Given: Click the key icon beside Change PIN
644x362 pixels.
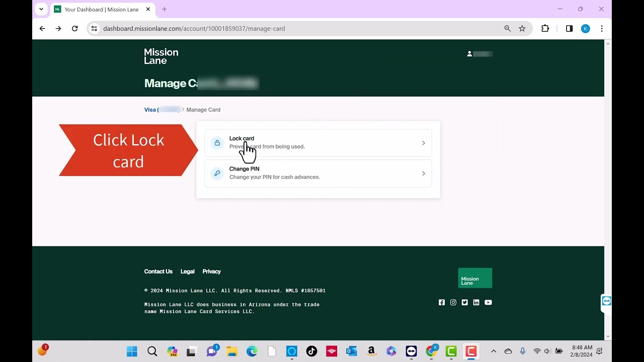Looking at the screenshot, I should coord(217,173).
